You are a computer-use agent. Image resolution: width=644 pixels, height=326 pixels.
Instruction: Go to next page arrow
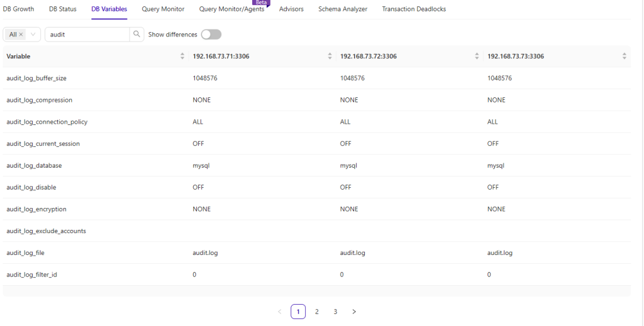click(x=354, y=312)
